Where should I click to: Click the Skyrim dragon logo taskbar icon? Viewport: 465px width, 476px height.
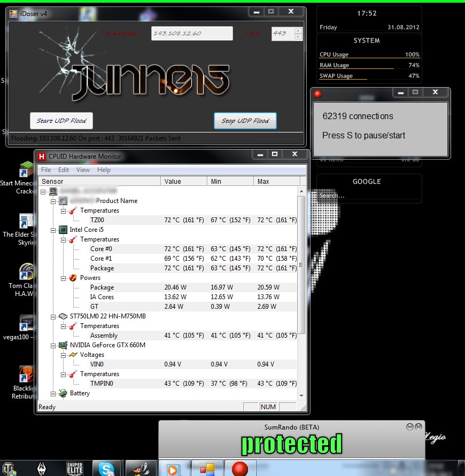42,469
